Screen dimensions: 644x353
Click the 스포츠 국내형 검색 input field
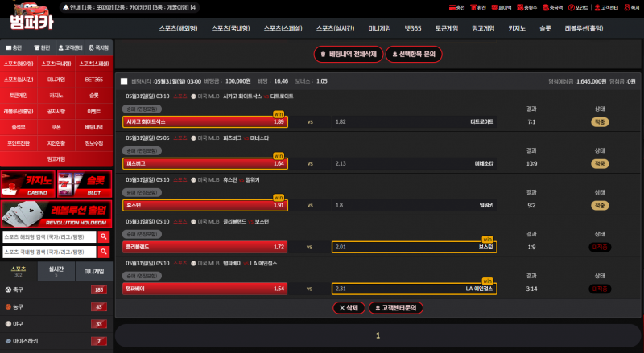click(x=49, y=252)
